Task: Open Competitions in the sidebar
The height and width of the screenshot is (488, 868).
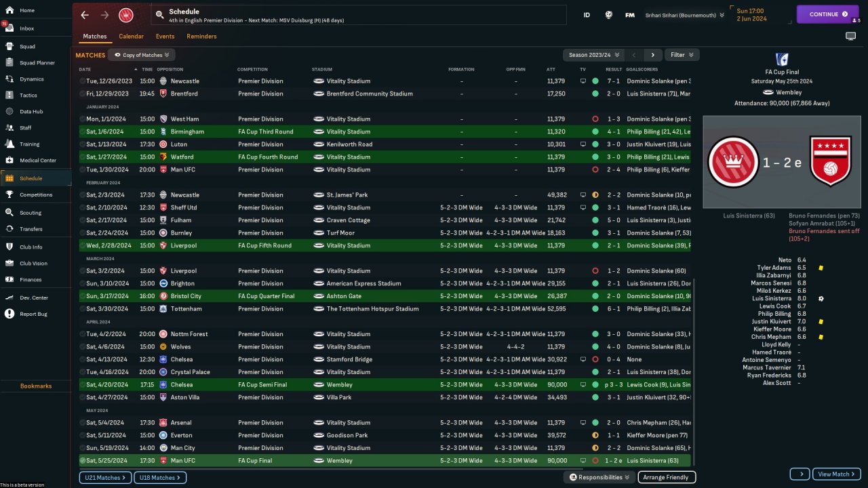Action: pos(35,195)
